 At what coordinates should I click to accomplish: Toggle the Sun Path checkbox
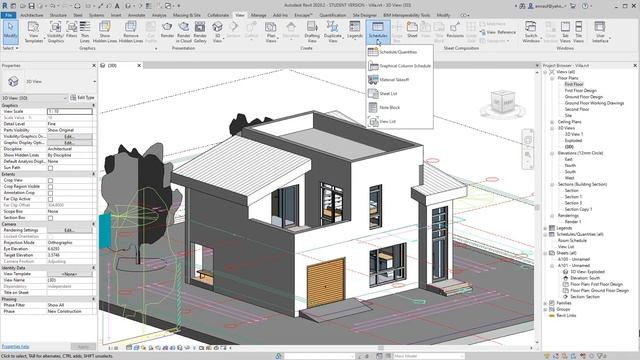tap(50, 168)
